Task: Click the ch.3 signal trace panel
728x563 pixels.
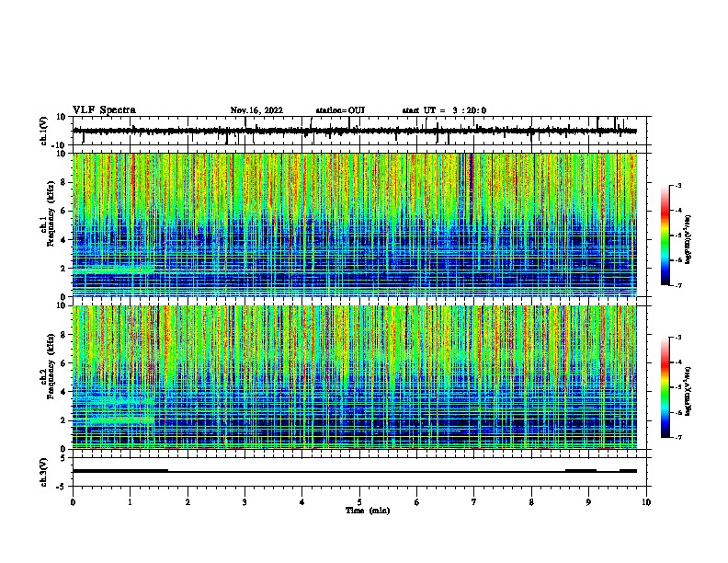Action: pos(361,472)
